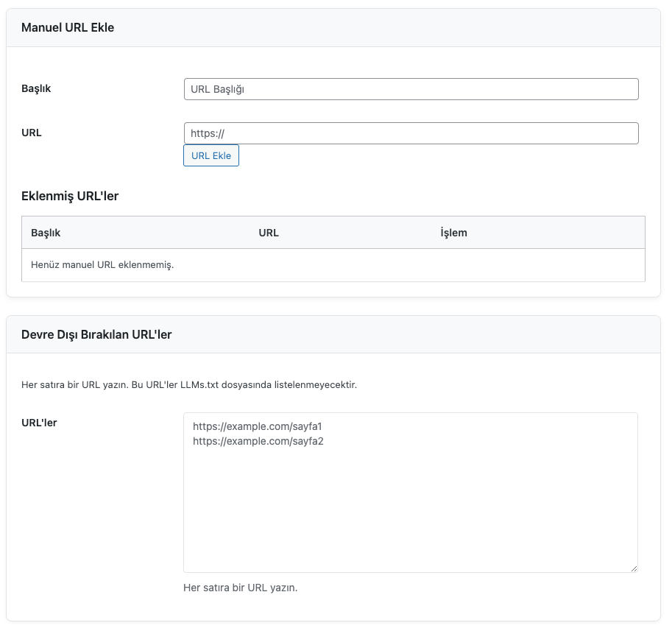This screenshot has height=631, width=672.
Task: Click the İşlem column header
Action: (x=453, y=233)
